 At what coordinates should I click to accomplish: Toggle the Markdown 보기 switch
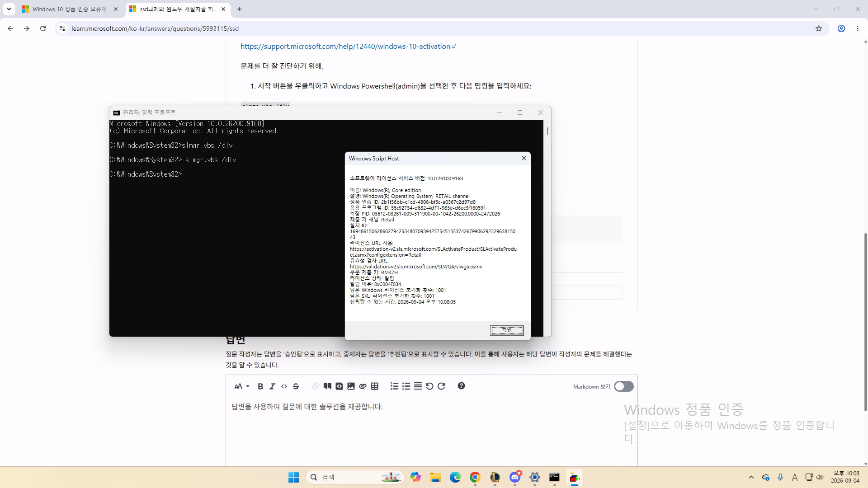click(623, 386)
